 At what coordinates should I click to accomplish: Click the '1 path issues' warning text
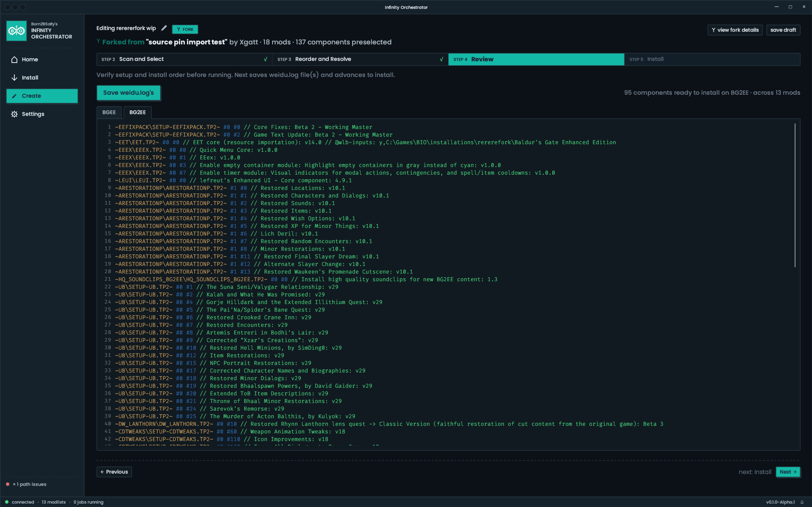(30, 485)
